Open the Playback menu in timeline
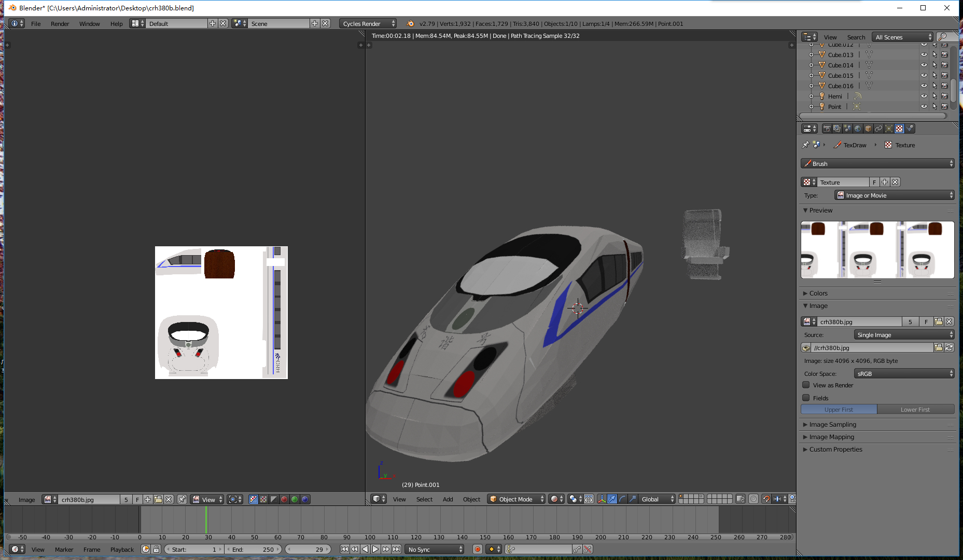Viewport: 963px width, 560px height. [122, 549]
